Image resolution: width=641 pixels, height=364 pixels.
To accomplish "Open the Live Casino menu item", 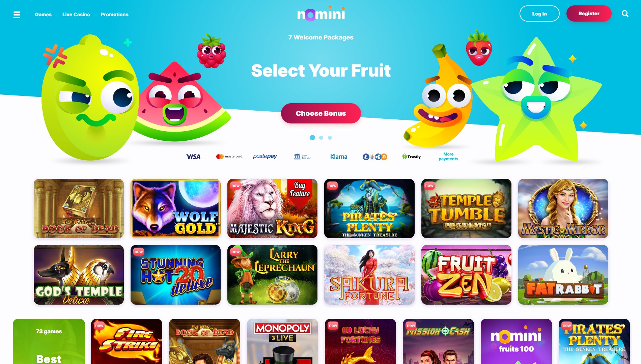I will (76, 15).
